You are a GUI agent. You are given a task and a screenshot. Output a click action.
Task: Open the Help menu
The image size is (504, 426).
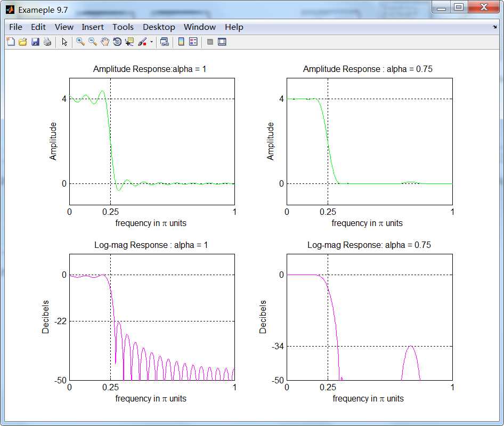[x=234, y=27]
